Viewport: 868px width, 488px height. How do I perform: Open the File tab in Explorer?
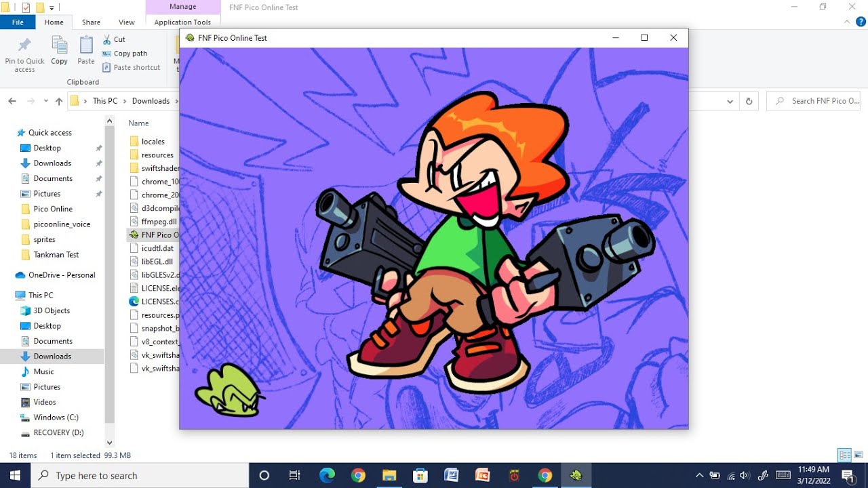point(18,22)
